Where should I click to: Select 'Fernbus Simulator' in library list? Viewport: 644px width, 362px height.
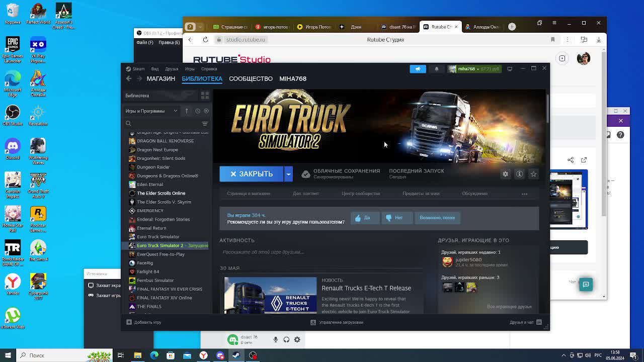[155, 281]
